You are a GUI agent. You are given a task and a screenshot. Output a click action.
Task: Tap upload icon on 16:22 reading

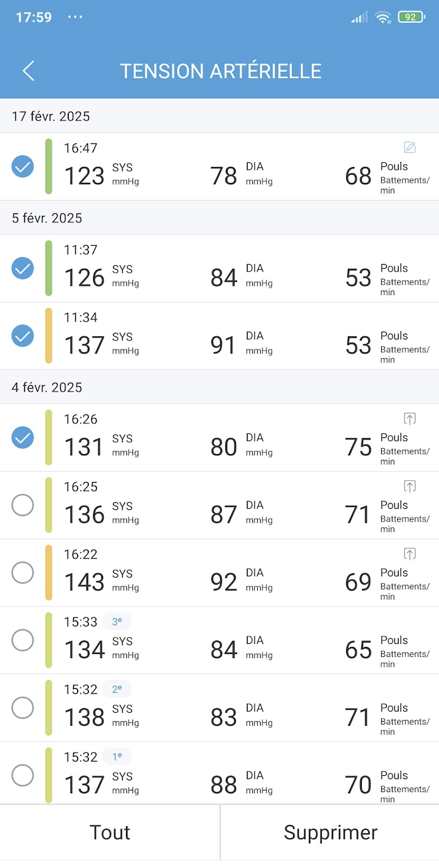point(410,553)
